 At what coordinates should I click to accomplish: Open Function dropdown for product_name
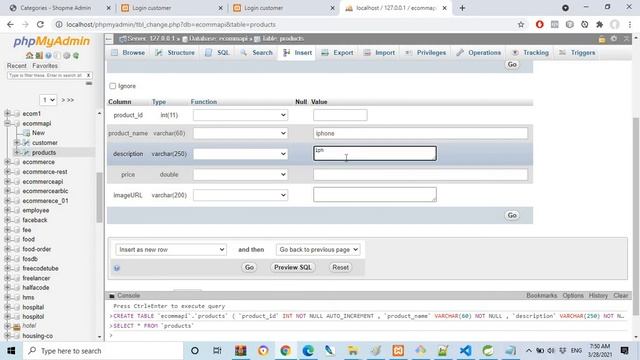coord(240,133)
